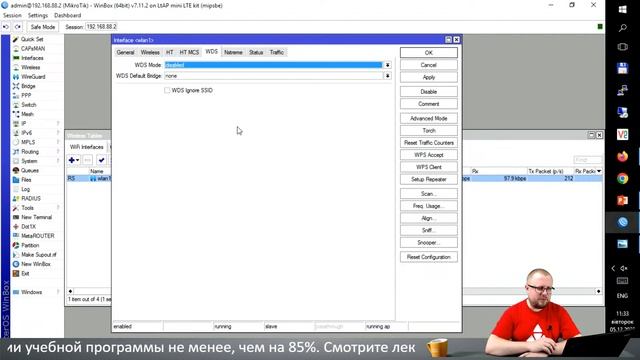Toggle Safe Mode button

(42, 27)
